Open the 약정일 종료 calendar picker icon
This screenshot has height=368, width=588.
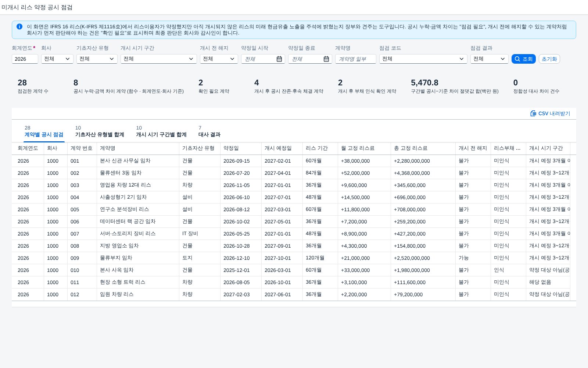326,59
